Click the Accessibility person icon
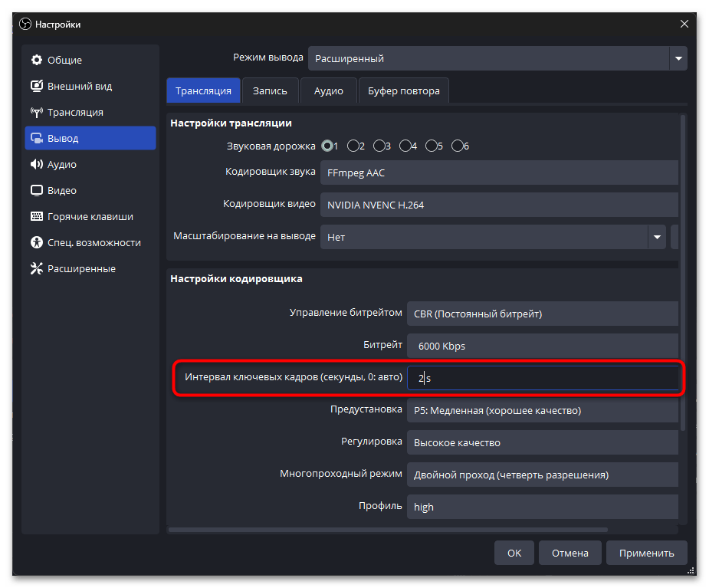 [x=36, y=243]
